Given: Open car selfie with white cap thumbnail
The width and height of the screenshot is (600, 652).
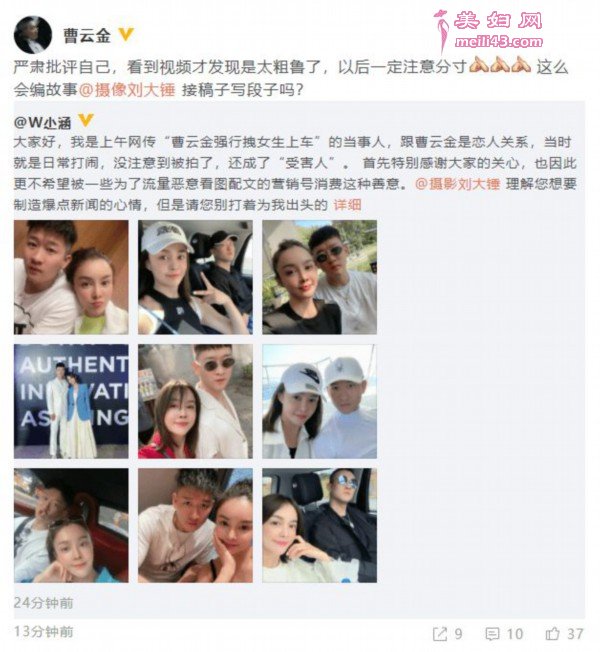Looking at the screenshot, I should 195,277.
